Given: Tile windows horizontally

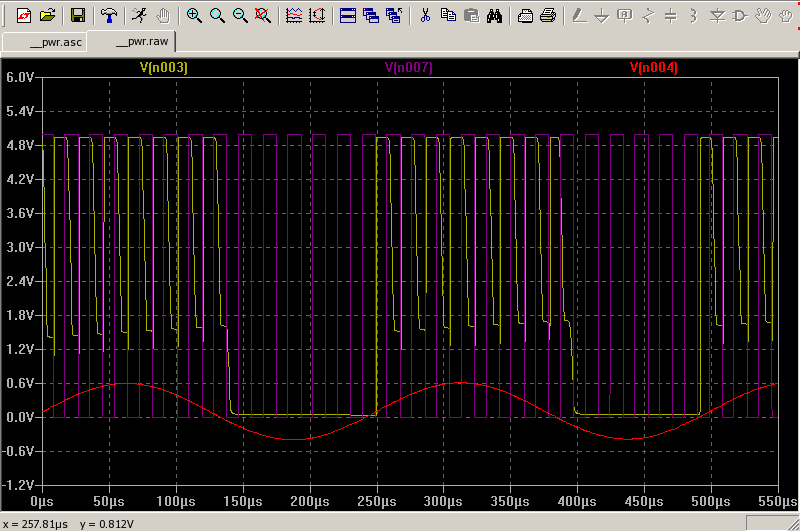Looking at the screenshot, I should click(x=347, y=15).
